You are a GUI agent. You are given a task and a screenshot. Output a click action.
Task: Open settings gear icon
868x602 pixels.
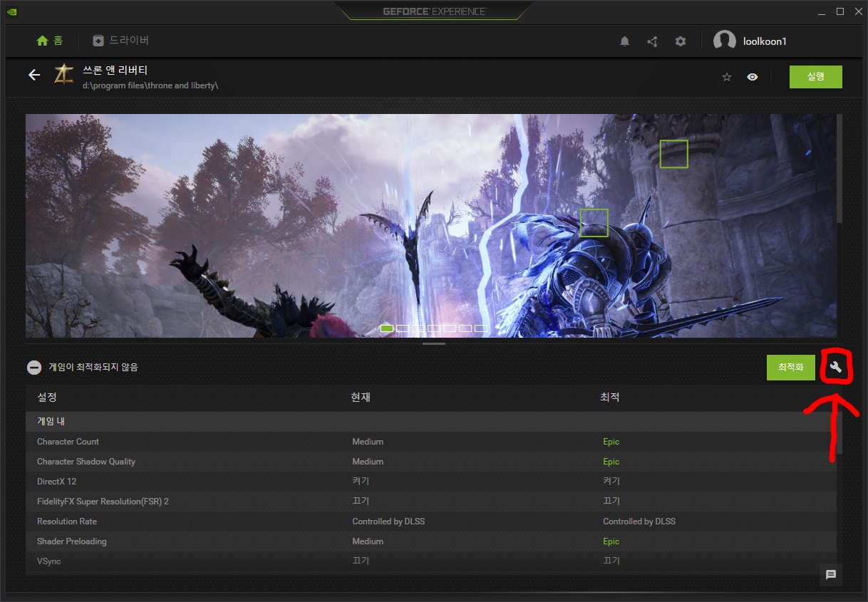681,41
